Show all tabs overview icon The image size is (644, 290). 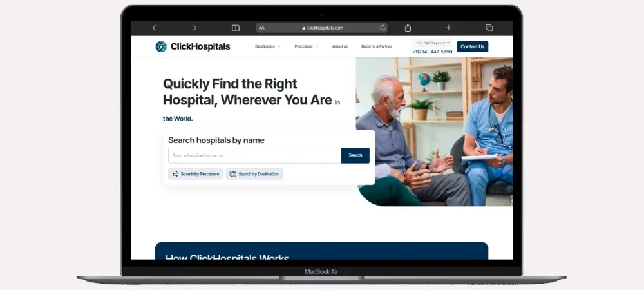(x=489, y=28)
